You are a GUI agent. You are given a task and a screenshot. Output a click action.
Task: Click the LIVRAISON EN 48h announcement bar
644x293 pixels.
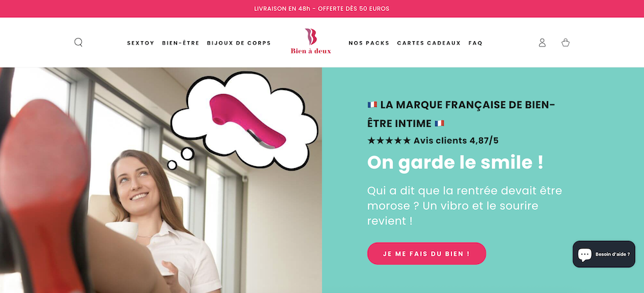(x=322, y=8)
